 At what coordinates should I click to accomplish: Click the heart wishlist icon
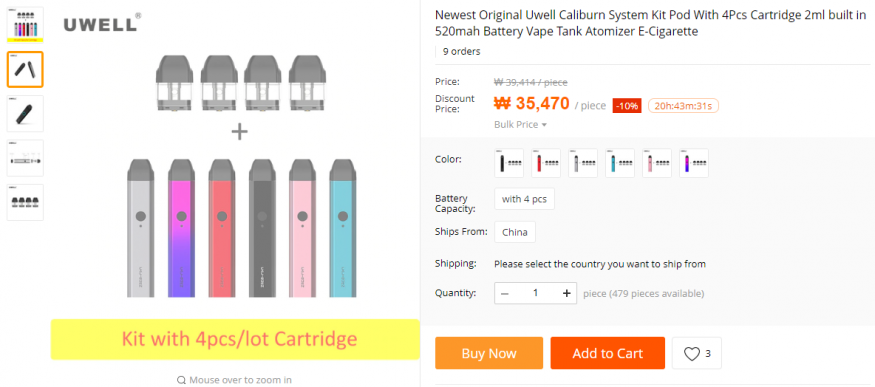click(x=691, y=354)
